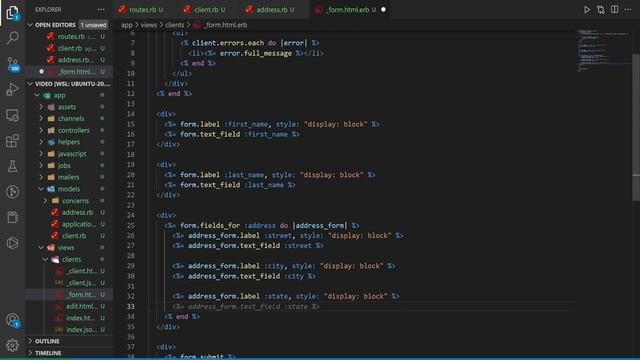Click 'views' in the breadcrumb path

pos(149,25)
